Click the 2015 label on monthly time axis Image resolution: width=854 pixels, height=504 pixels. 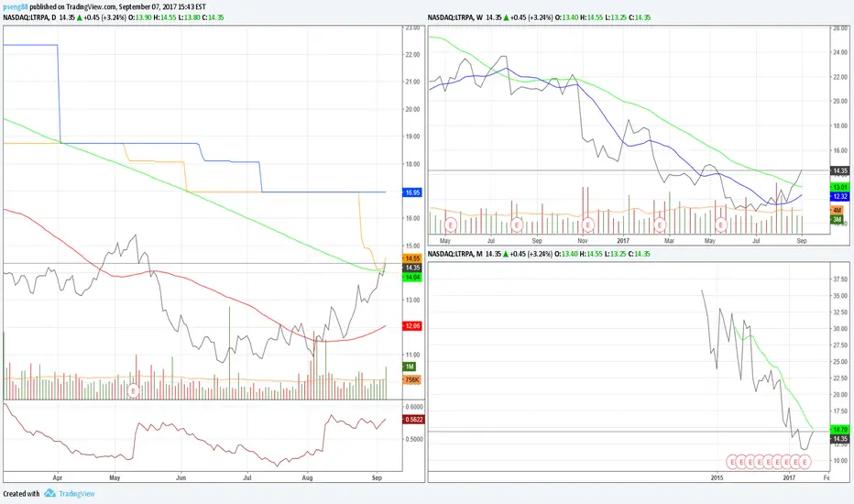[x=717, y=477]
